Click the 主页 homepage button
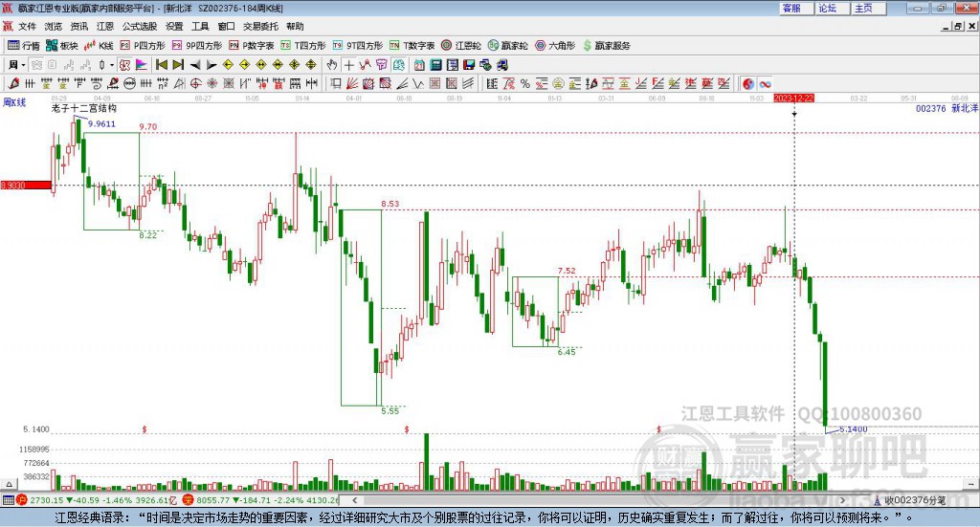 [868, 8]
